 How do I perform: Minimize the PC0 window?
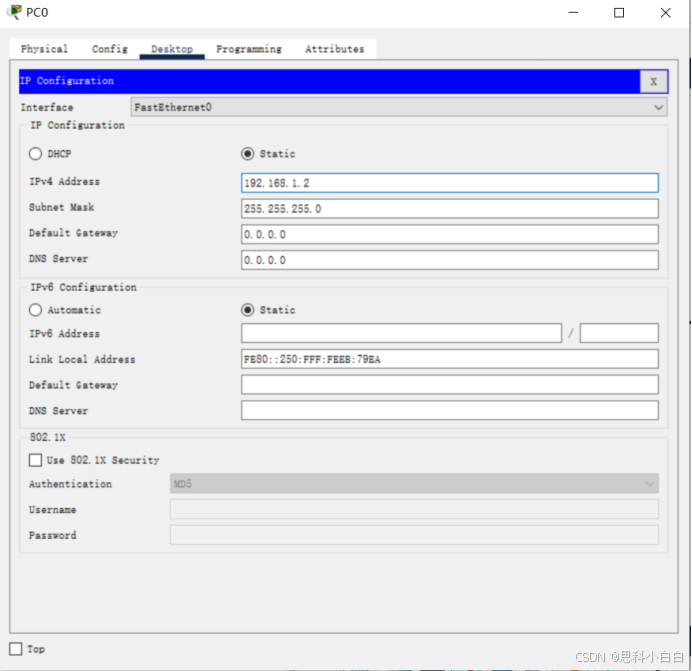pyautogui.click(x=573, y=12)
